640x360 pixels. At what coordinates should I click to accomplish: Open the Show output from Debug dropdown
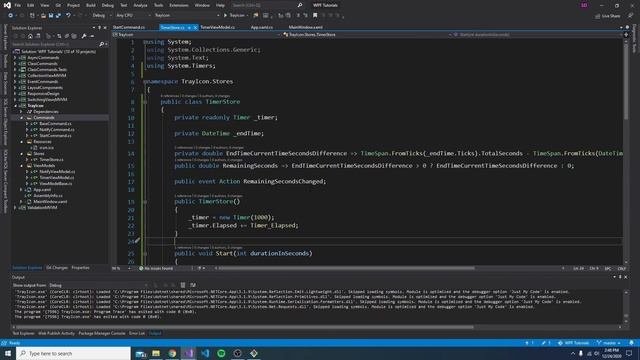(98, 285)
